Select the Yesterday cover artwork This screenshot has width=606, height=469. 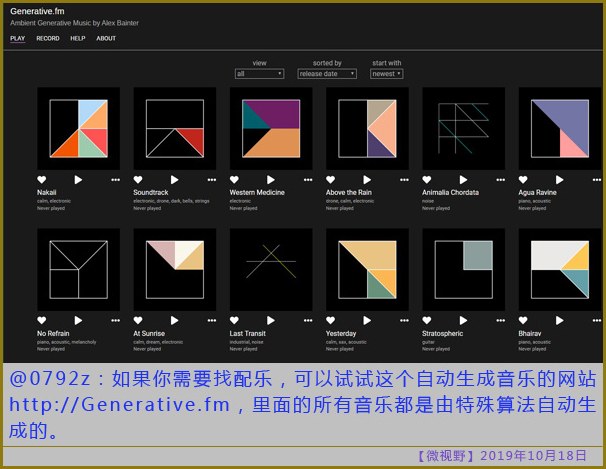[367, 270]
